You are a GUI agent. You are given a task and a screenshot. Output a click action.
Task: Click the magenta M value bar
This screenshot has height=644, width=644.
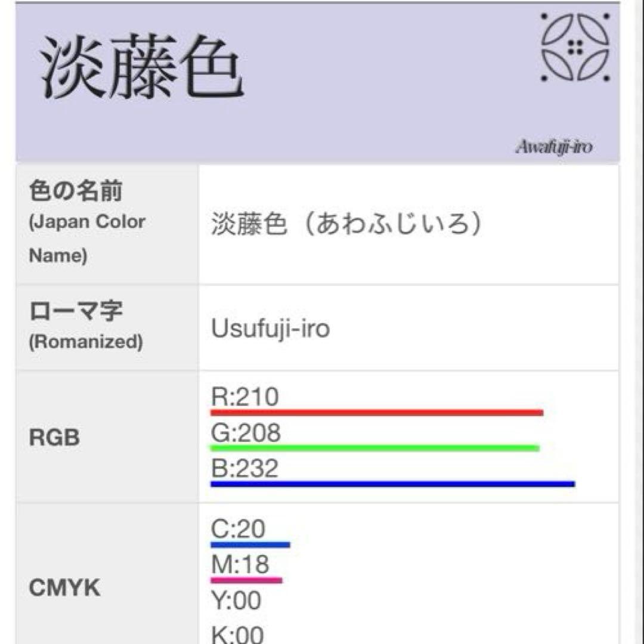(x=246, y=580)
